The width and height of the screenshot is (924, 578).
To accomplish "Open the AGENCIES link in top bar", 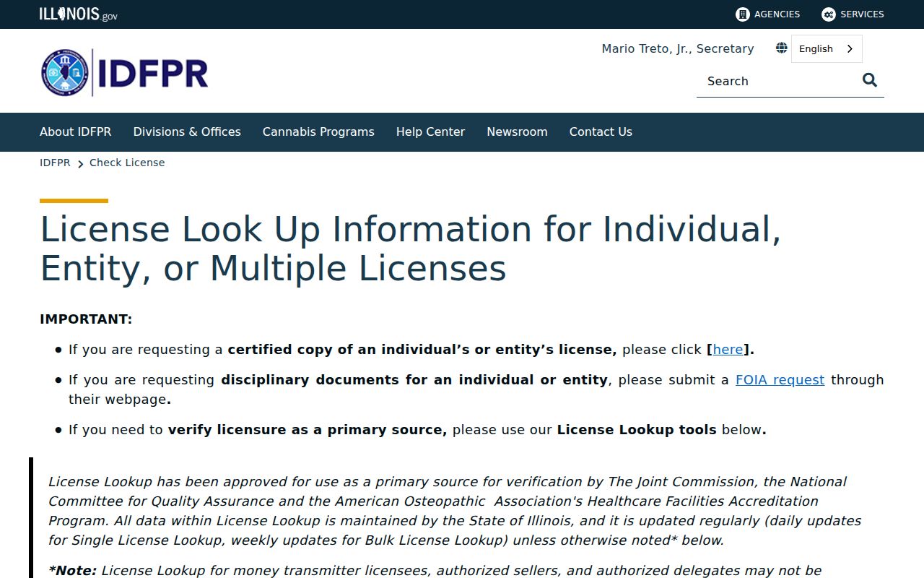I will click(768, 14).
